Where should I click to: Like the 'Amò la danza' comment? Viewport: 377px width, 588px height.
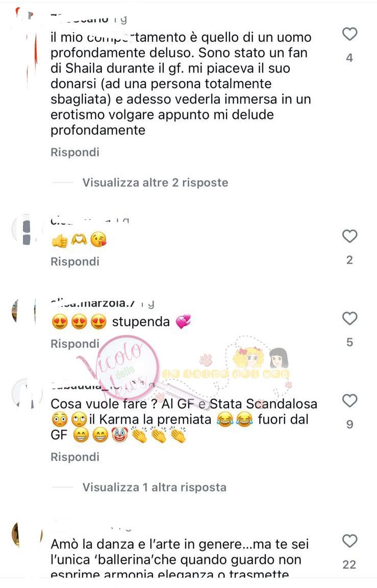(x=349, y=541)
